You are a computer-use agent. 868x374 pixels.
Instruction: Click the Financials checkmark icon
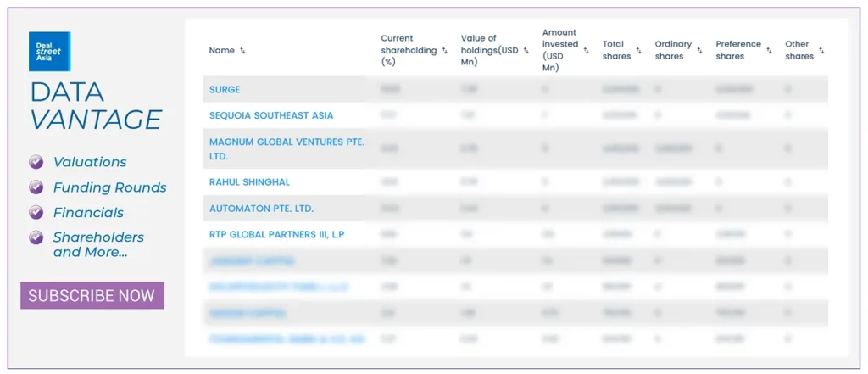pos(36,212)
